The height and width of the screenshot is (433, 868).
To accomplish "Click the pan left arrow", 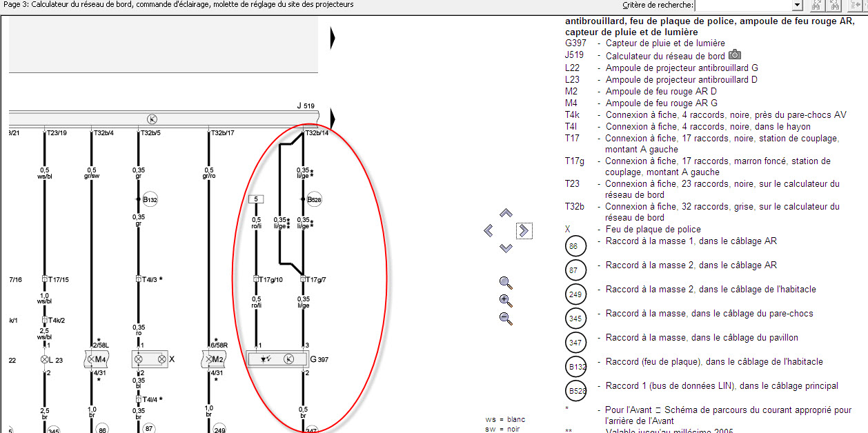I will (489, 230).
